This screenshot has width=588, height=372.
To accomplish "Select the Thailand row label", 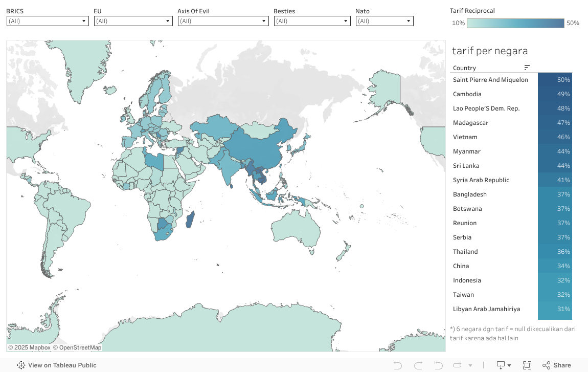I will [465, 252].
